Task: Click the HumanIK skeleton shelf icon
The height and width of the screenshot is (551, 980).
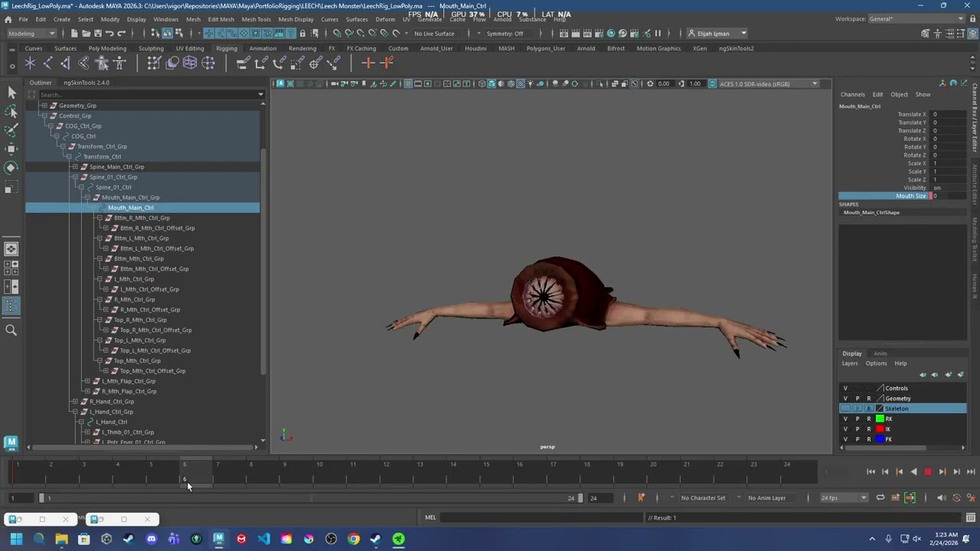Action: pos(119,64)
